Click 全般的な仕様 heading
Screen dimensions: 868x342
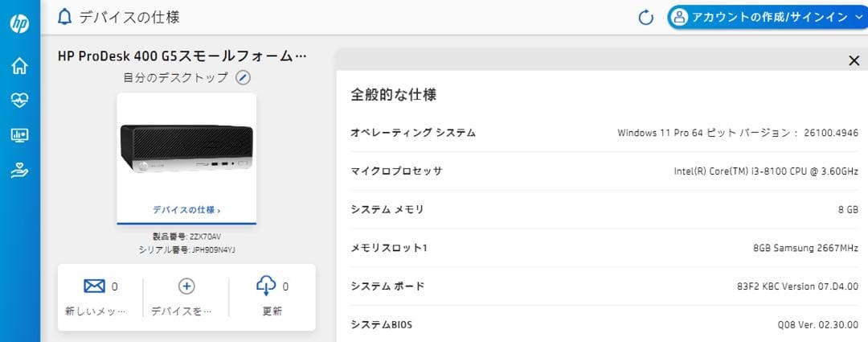pos(394,95)
